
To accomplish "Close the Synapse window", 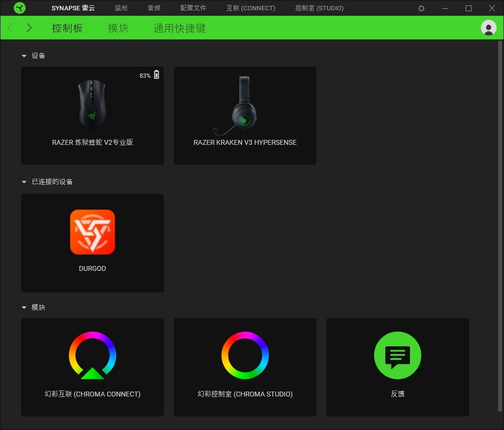I will [x=492, y=8].
